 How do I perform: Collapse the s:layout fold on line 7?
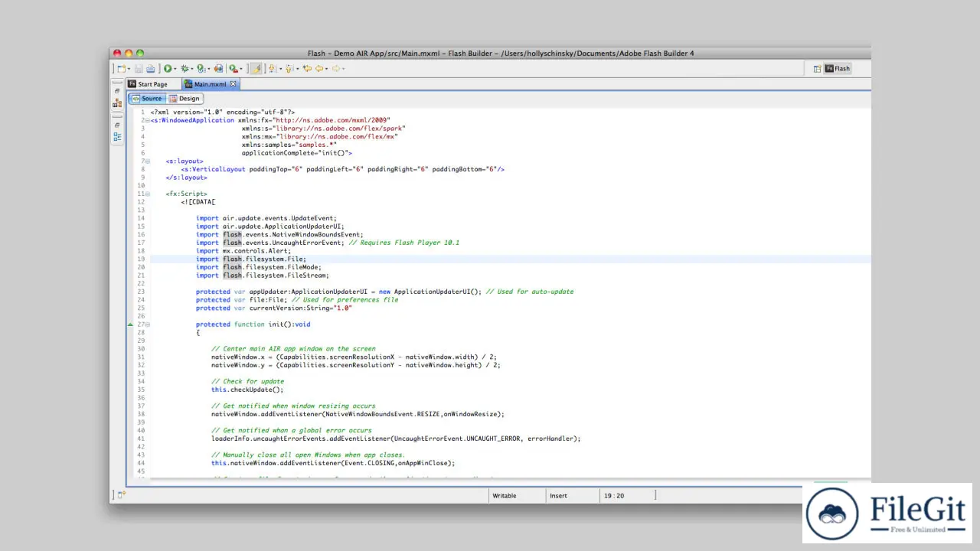coord(147,161)
